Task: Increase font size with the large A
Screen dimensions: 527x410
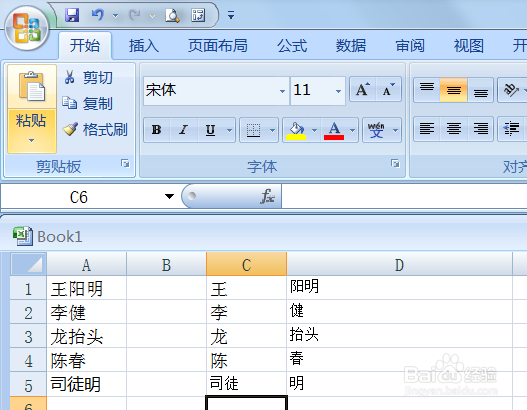Action: [363, 89]
